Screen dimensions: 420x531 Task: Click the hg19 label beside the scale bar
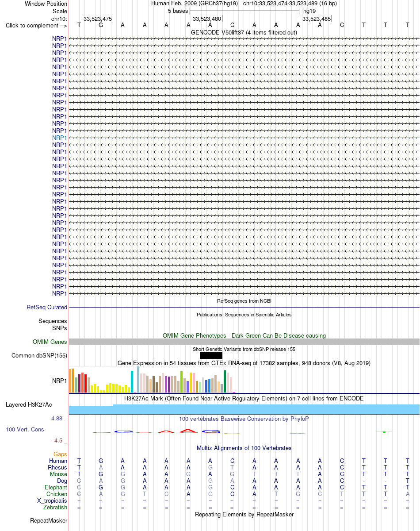309,11
